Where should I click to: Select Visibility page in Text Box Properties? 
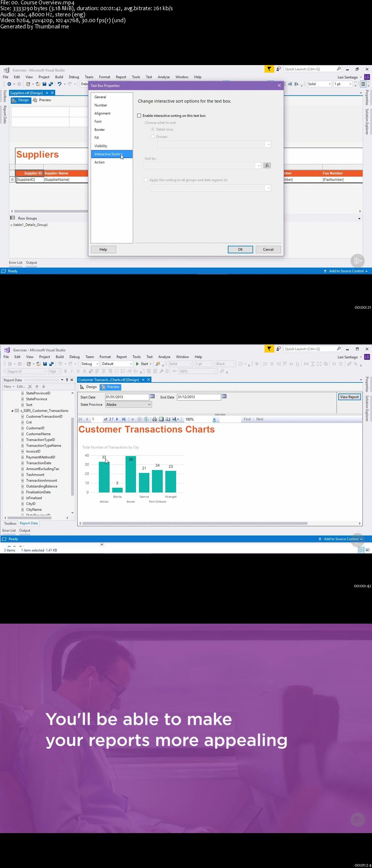tap(101, 146)
